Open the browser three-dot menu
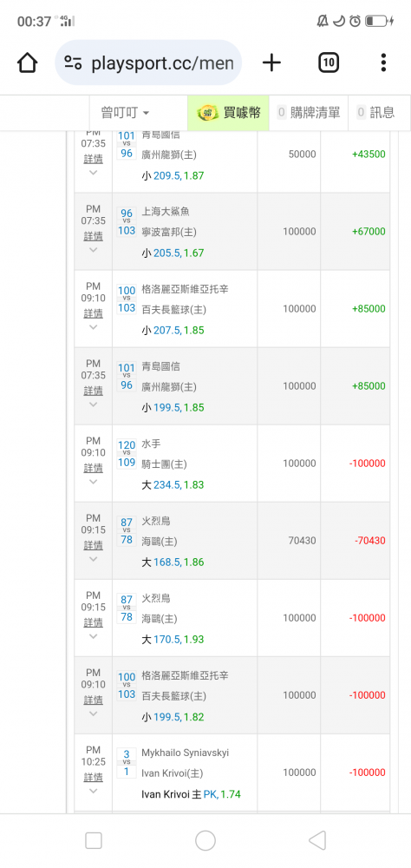Viewport: 411px width, 868px height. (x=383, y=62)
